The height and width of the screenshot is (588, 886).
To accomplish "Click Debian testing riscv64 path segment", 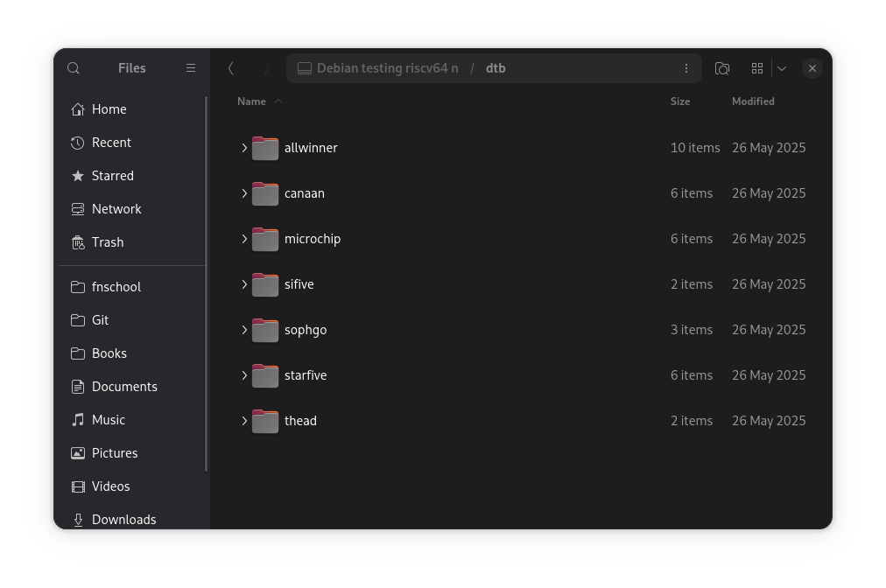I will coord(387,68).
